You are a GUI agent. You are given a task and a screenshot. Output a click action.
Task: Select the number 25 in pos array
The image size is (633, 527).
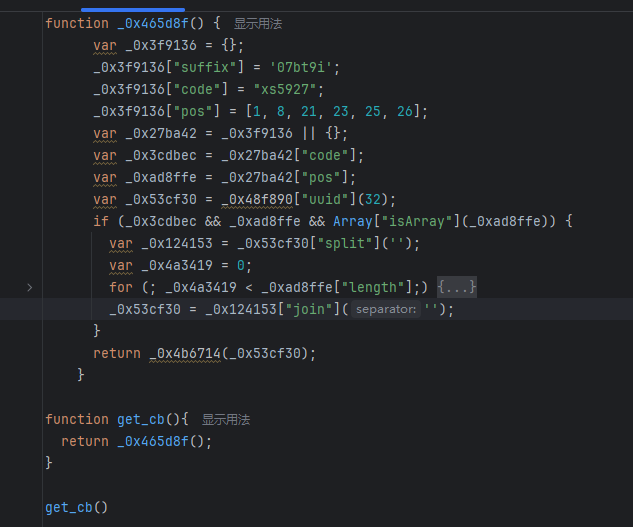click(373, 111)
